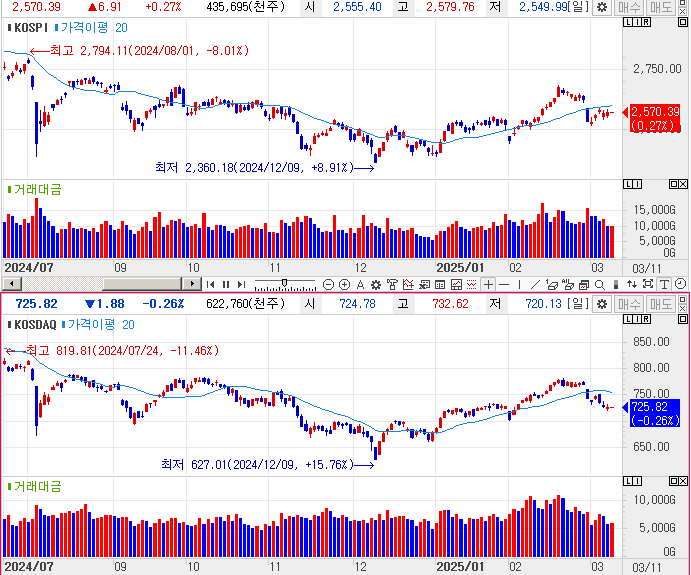Click the KOSDAQ 매수 buy button

point(628,304)
